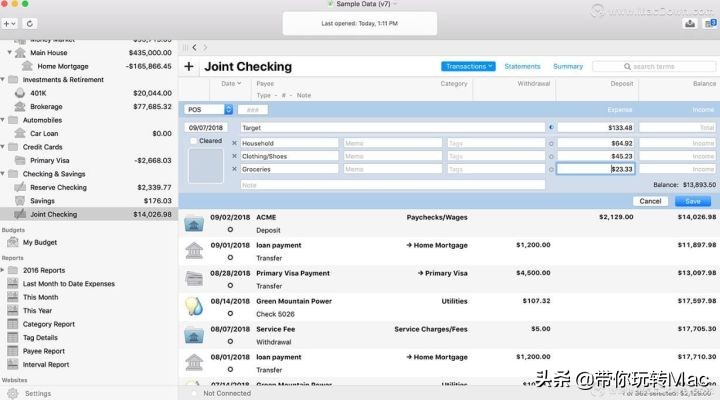This screenshot has width=720, height=400.
Task: Select the Joint Checking account in sidebar
Action: point(89,214)
